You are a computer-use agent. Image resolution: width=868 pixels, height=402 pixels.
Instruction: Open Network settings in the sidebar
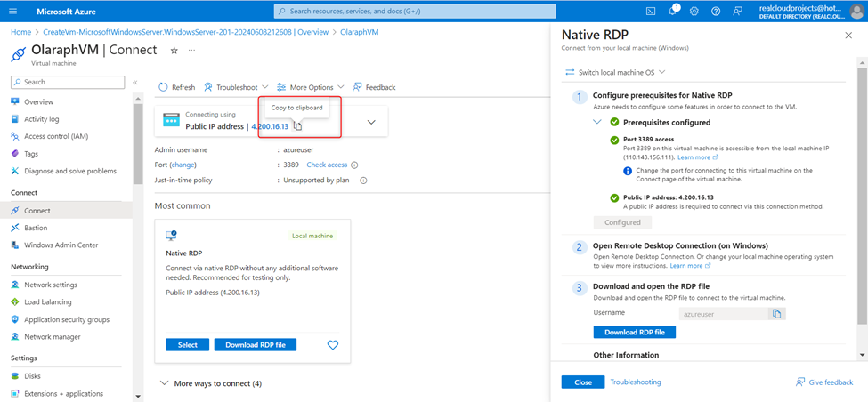[50, 285]
